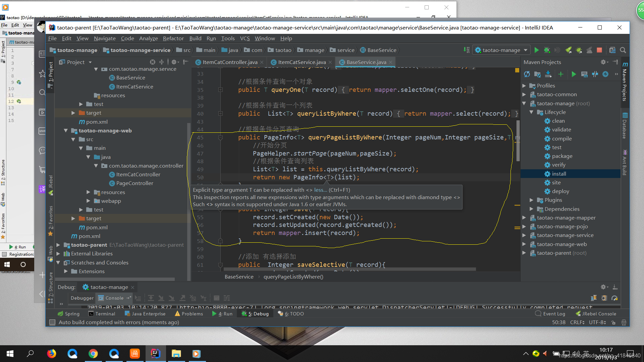Image resolution: width=644 pixels, height=362 pixels.
Task: Collapse the taotao-manage-web module node
Action: point(66,131)
